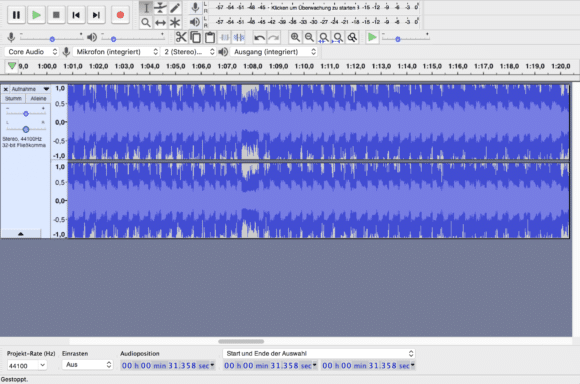The height and width of the screenshot is (384, 580).
Task: Click the upper channel waveform at 1:08
Action: (x=253, y=122)
